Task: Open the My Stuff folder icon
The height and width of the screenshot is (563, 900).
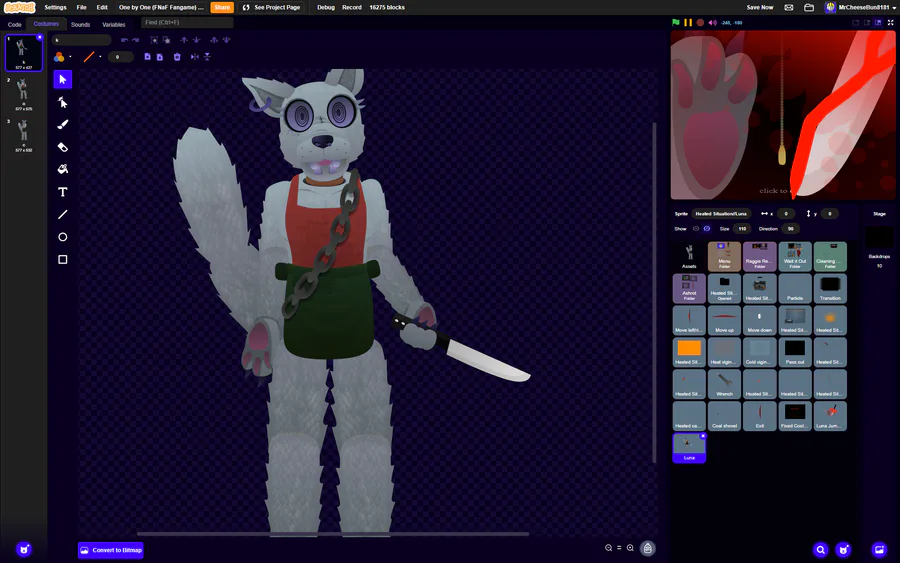Action: [x=809, y=7]
